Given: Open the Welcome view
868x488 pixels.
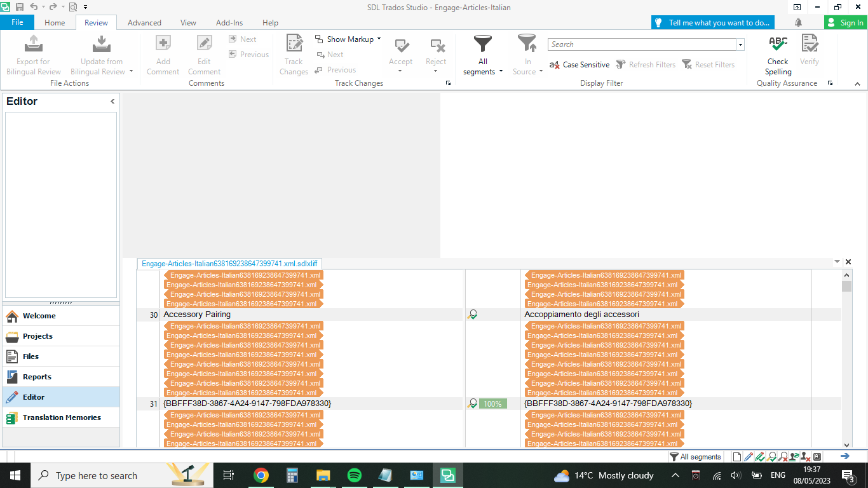Looking at the screenshot, I should click(x=61, y=316).
